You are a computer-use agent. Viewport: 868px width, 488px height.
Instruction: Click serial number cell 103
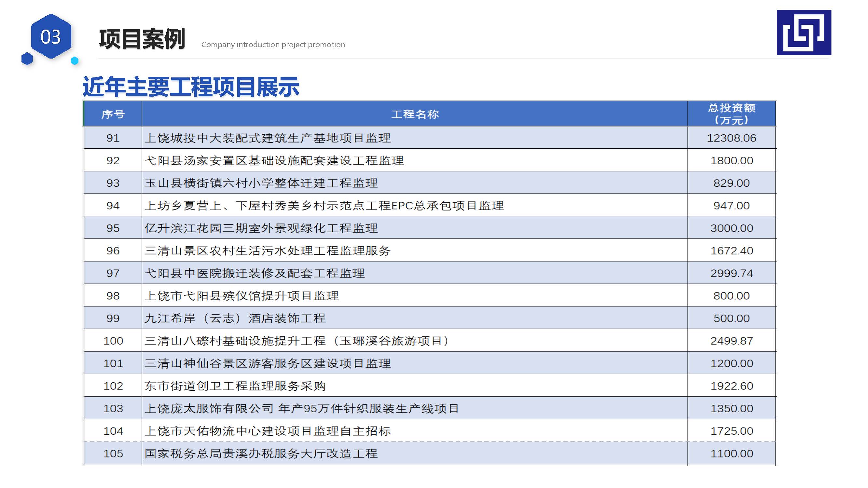pos(113,409)
